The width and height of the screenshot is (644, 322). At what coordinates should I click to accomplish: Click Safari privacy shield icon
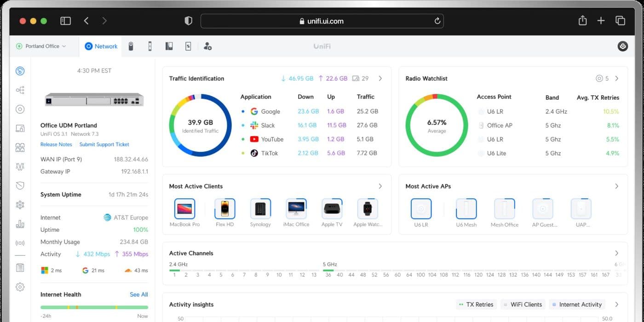pos(188,21)
